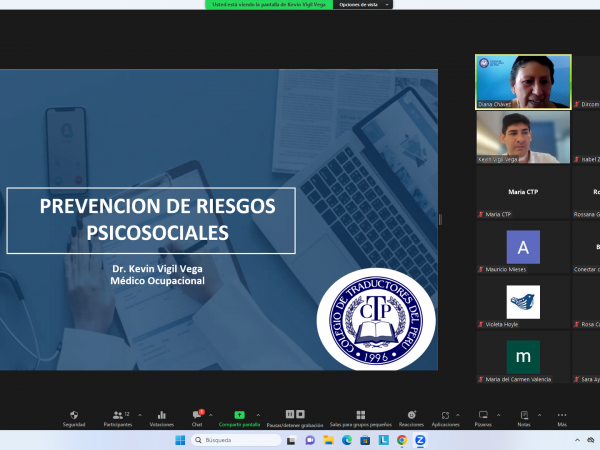Click María del Carmen Valencia's green 'm' avatar

tap(523, 357)
